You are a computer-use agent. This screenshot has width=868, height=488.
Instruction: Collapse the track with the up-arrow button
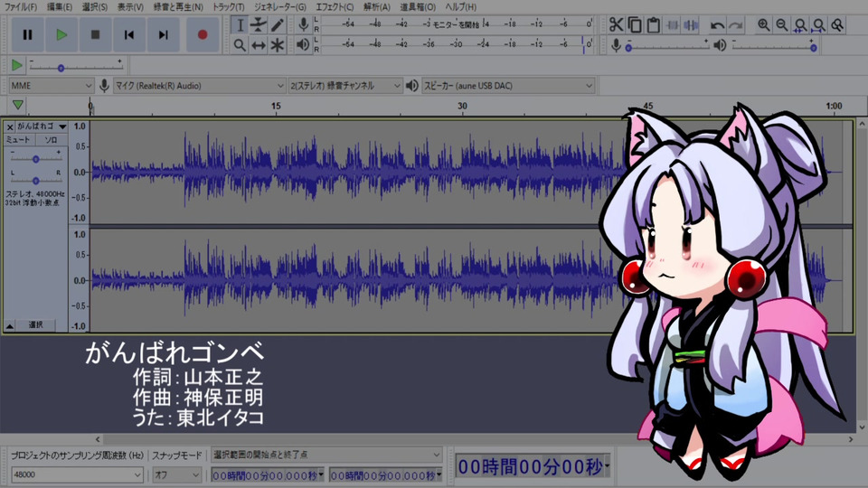coord(9,325)
